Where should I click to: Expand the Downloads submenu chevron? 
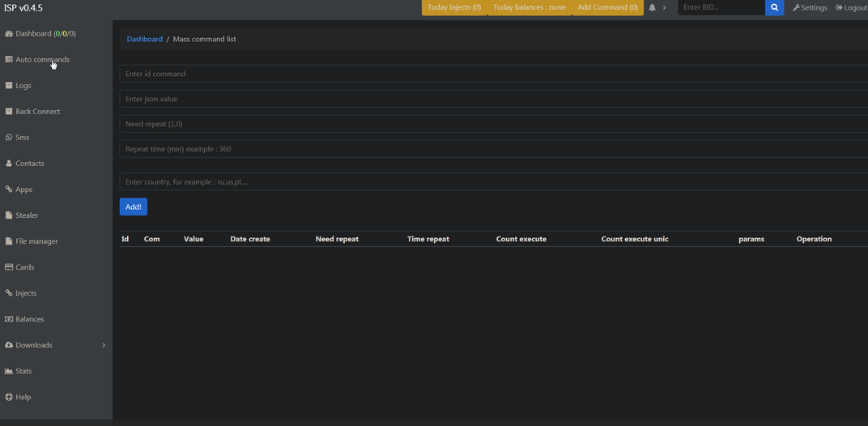[x=104, y=346]
